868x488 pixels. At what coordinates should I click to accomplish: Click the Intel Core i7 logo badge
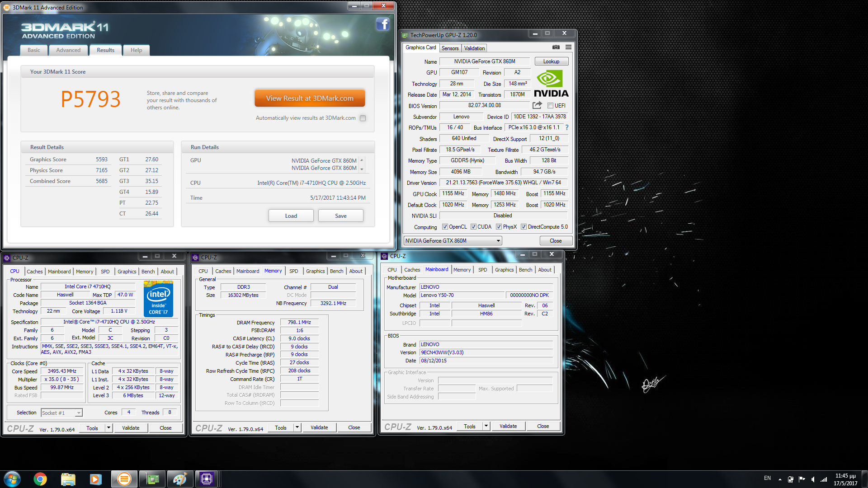[x=158, y=299]
